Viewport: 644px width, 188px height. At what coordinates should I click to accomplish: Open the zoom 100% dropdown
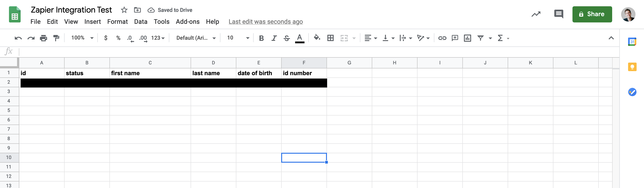pyautogui.click(x=82, y=38)
